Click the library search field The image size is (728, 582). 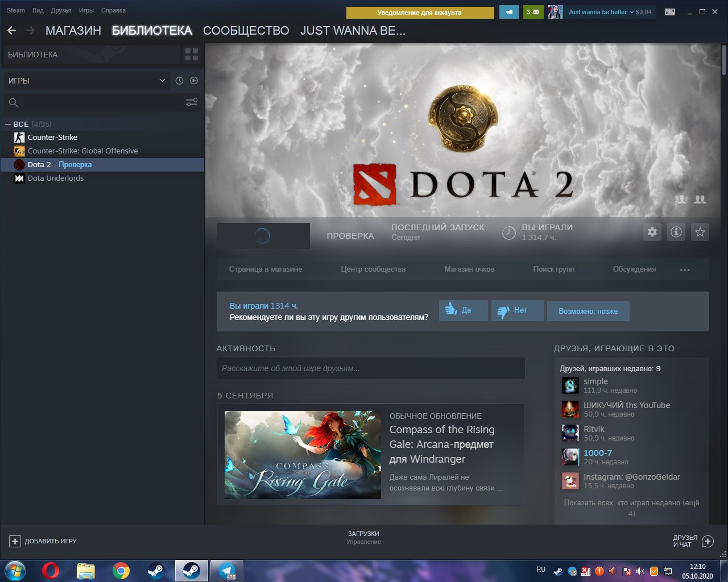point(94,102)
